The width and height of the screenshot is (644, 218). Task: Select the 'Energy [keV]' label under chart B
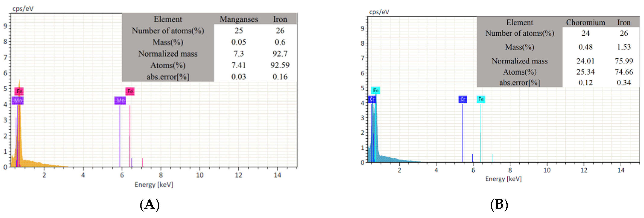point(503,179)
